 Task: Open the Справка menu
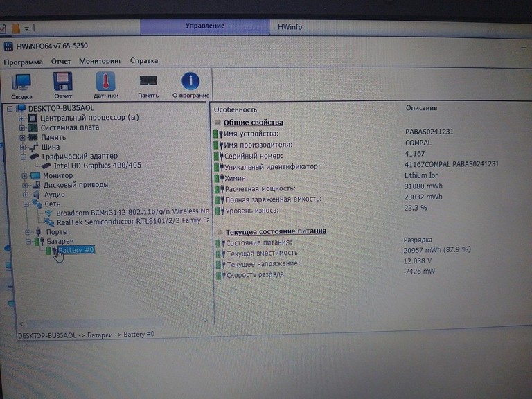point(144,61)
